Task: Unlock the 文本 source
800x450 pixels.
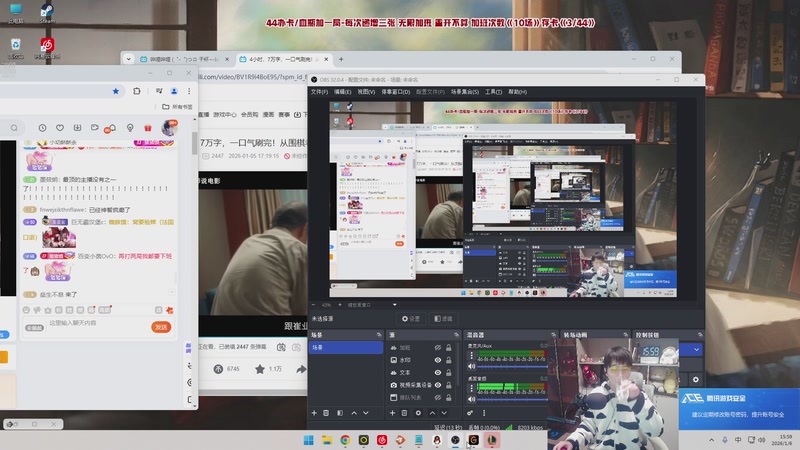Action: click(x=448, y=372)
